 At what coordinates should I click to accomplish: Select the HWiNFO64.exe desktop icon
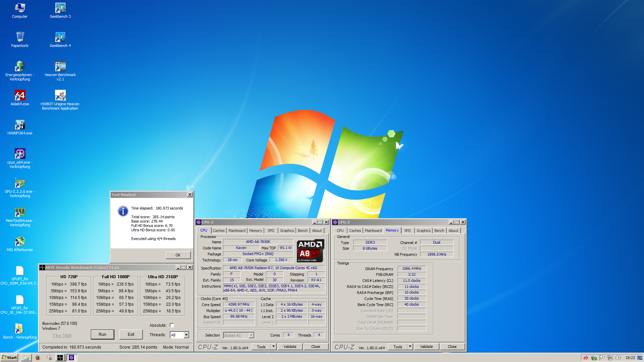pyautogui.click(x=20, y=127)
